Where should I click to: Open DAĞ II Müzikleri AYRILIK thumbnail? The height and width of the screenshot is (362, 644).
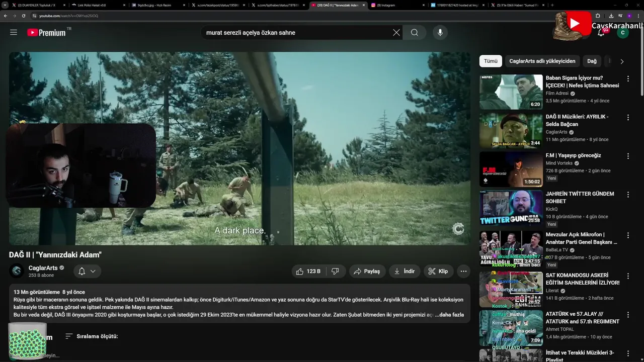(x=511, y=130)
